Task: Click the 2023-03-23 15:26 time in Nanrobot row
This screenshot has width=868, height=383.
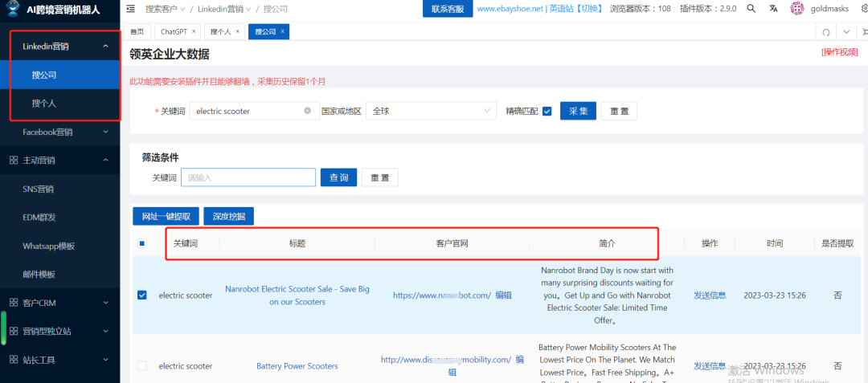Action: click(775, 295)
